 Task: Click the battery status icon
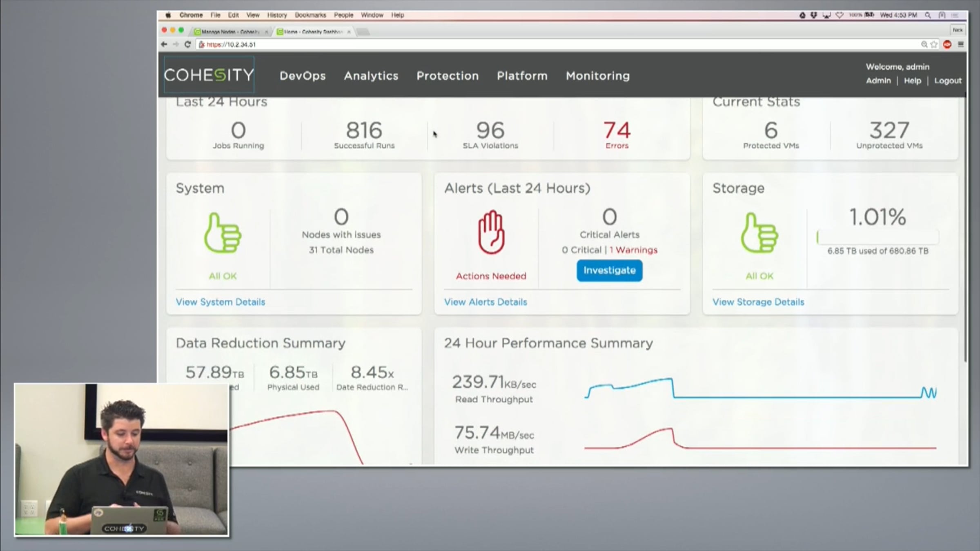(869, 15)
